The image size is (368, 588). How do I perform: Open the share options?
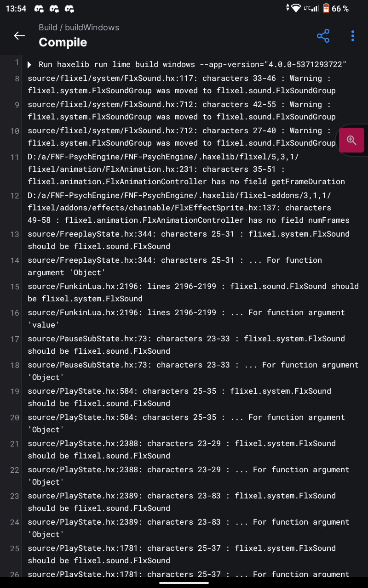coord(323,36)
